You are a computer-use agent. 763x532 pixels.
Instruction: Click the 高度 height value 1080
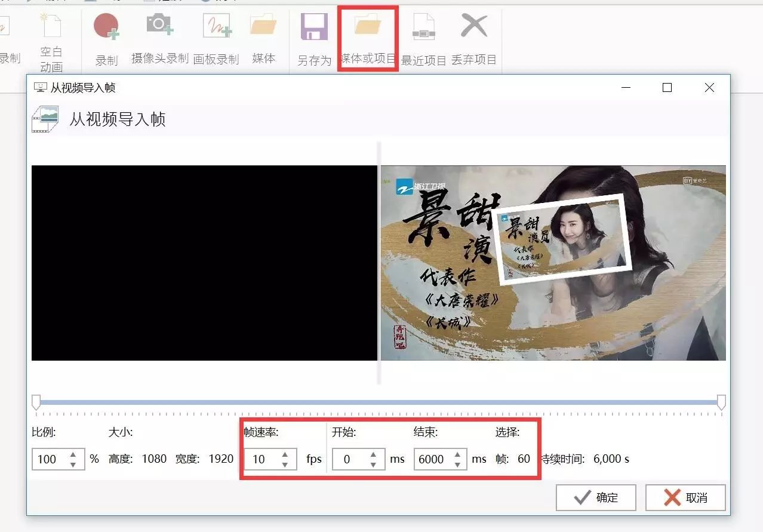click(154, 459)
